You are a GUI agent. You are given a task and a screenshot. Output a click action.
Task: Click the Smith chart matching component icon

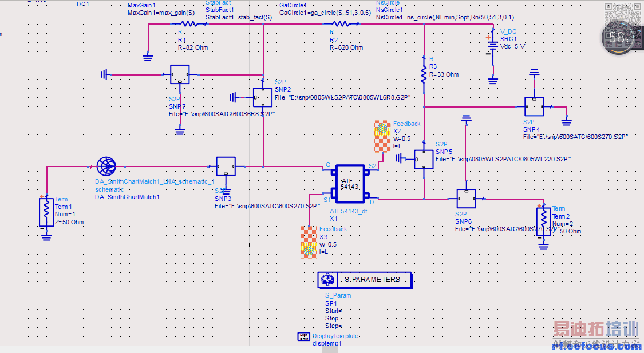(106, 166)
